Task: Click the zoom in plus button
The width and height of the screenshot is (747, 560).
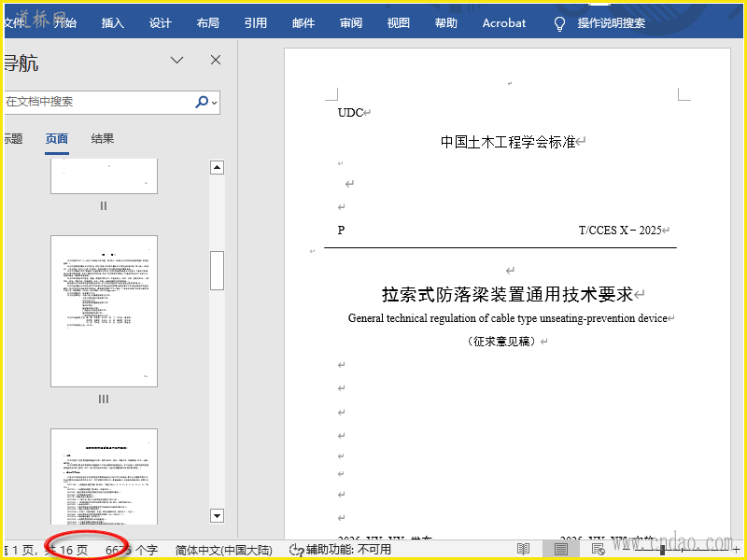Action: (738, 551)
